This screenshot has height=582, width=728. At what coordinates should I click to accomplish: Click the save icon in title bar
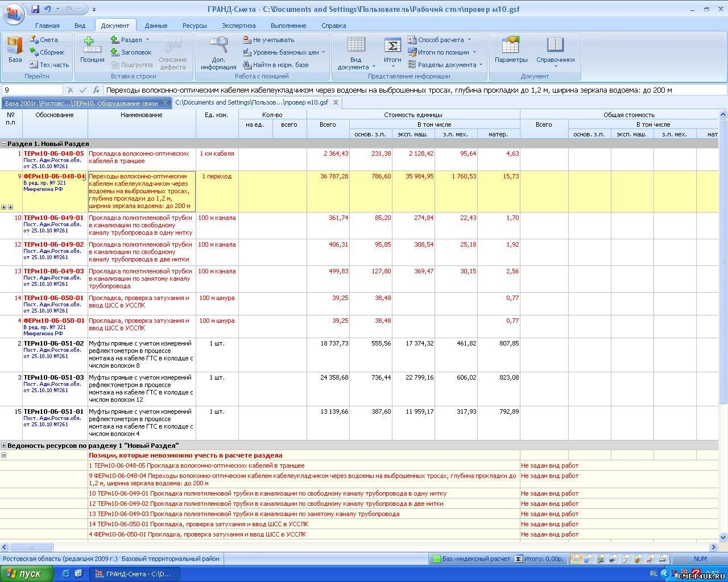35,9
